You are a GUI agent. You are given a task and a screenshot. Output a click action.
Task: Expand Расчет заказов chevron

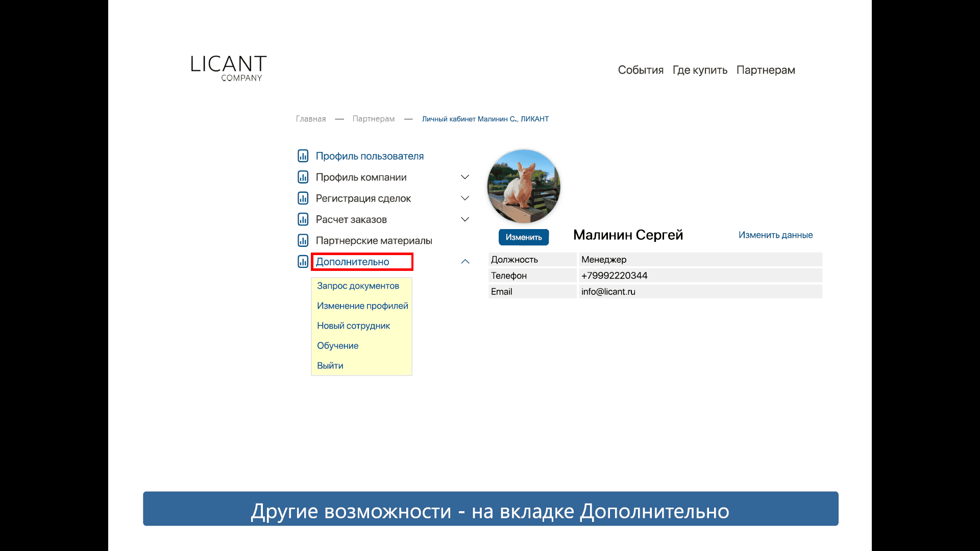(x=465, y=219)
